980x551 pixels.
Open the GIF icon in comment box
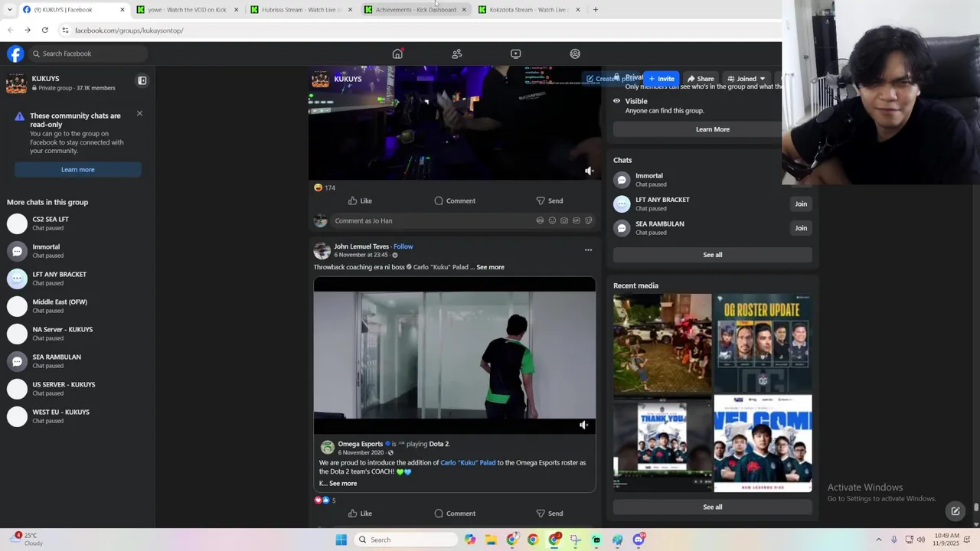click(x=577, y=220)
